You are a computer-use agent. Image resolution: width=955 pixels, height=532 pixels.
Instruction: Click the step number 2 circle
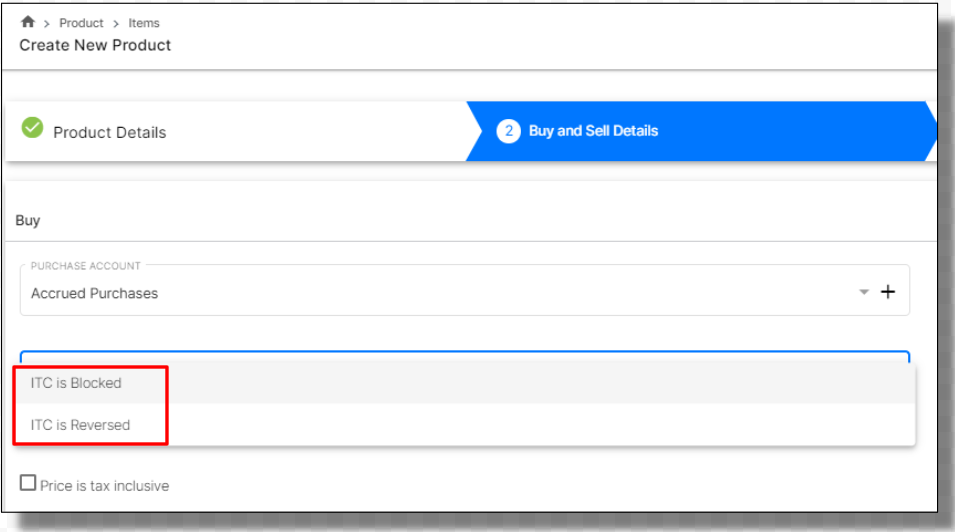[509, 131]
